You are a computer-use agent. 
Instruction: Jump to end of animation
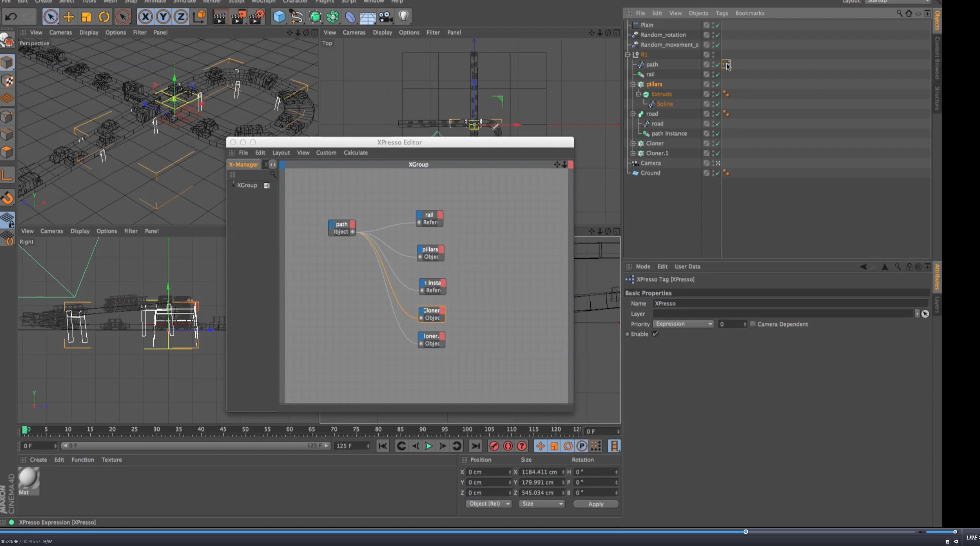[x=475, y=446]
